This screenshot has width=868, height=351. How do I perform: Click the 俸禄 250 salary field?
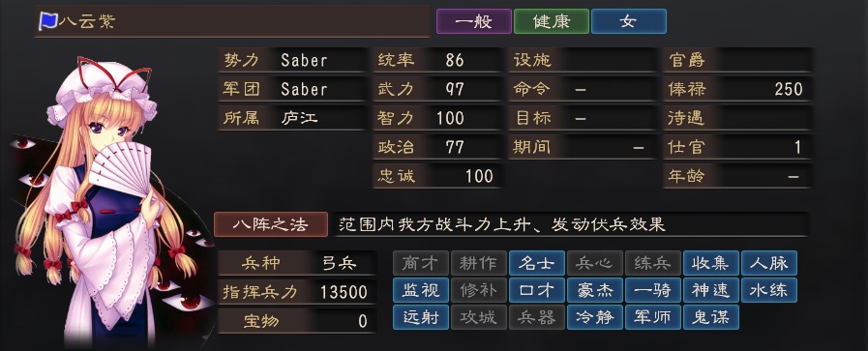pyautogui.click(x=737, y=89)
